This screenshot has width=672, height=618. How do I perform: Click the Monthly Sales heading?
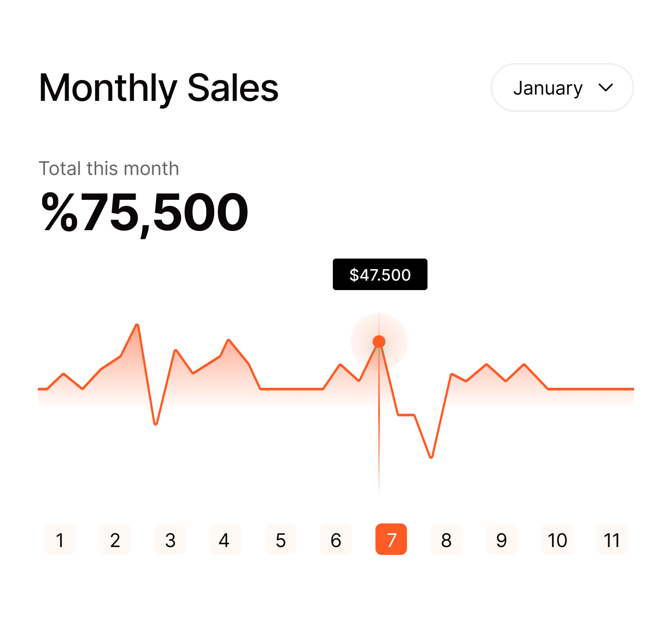(159, 88)
